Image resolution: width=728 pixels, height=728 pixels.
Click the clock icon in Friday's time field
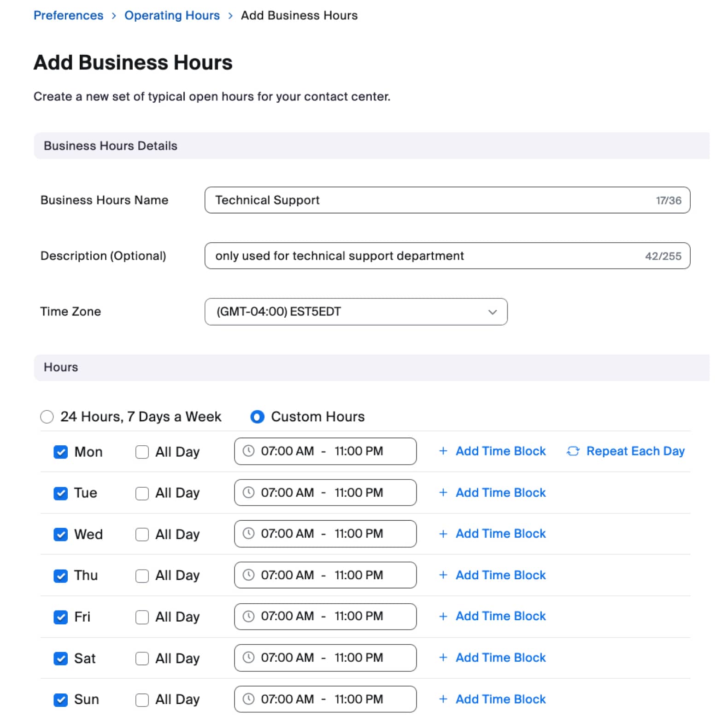tap(248, 616)
